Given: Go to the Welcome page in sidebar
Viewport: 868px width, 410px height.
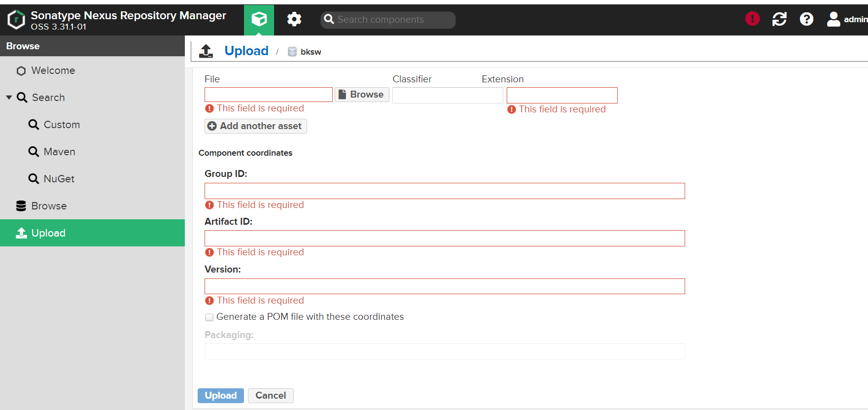Looking at the screenshot, I should [53, 70].
